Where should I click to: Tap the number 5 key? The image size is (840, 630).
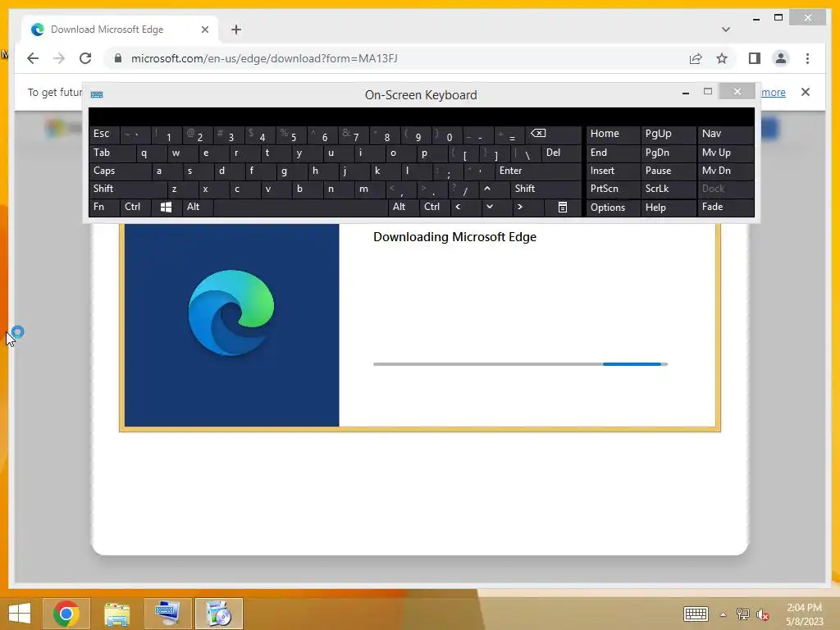pyautogui.click(x=291, y=135)
